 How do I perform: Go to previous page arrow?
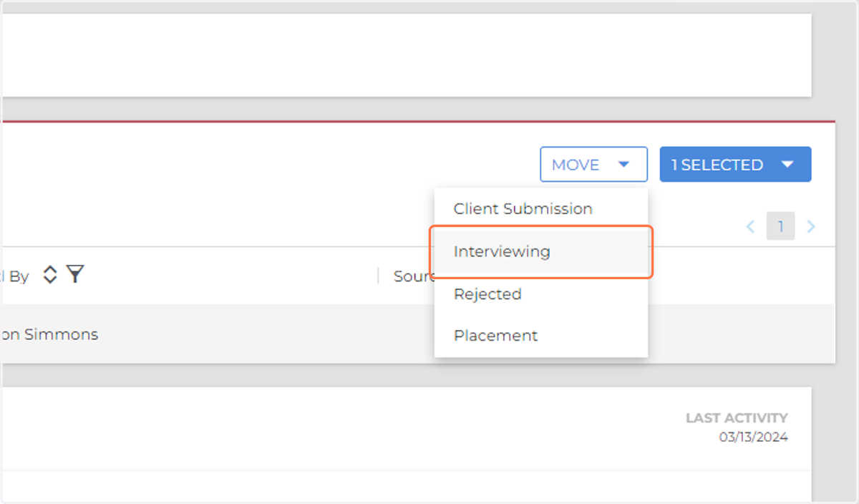tap(751, 227)
